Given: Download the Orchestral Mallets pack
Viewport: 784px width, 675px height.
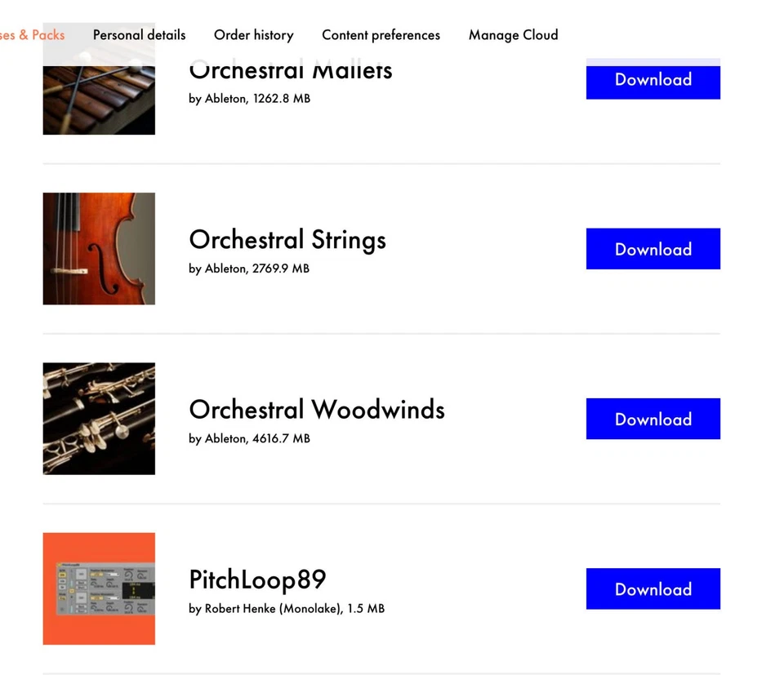Looking at the screenshot, I should [653, 80].
